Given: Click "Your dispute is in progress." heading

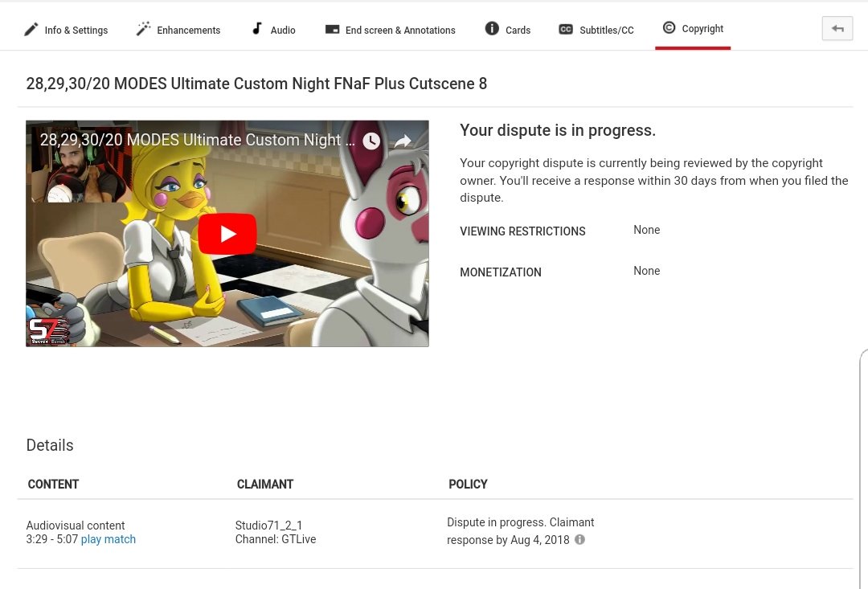Looking at the screenshot, I should coord(558,130).
